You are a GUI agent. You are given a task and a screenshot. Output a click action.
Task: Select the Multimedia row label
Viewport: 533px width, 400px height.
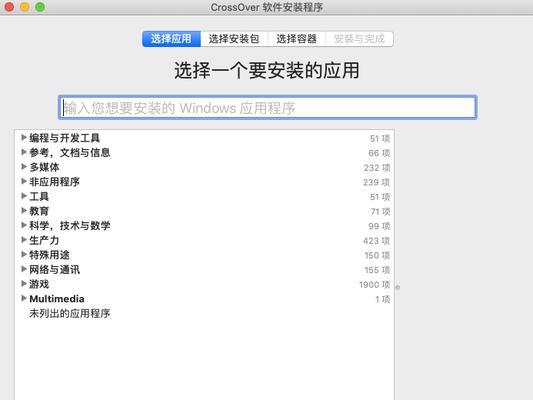[x=57, y=299]
